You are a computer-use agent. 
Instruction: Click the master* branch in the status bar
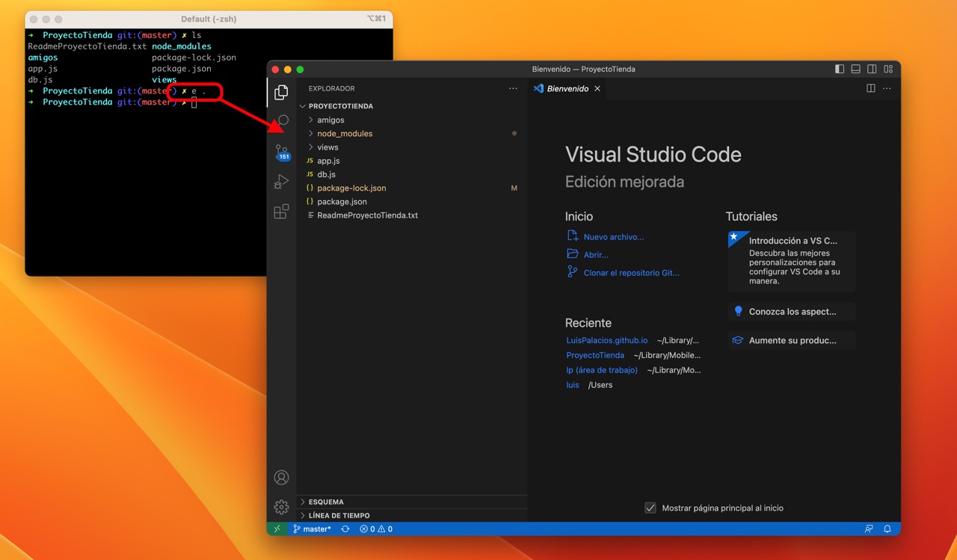point(312,529)
